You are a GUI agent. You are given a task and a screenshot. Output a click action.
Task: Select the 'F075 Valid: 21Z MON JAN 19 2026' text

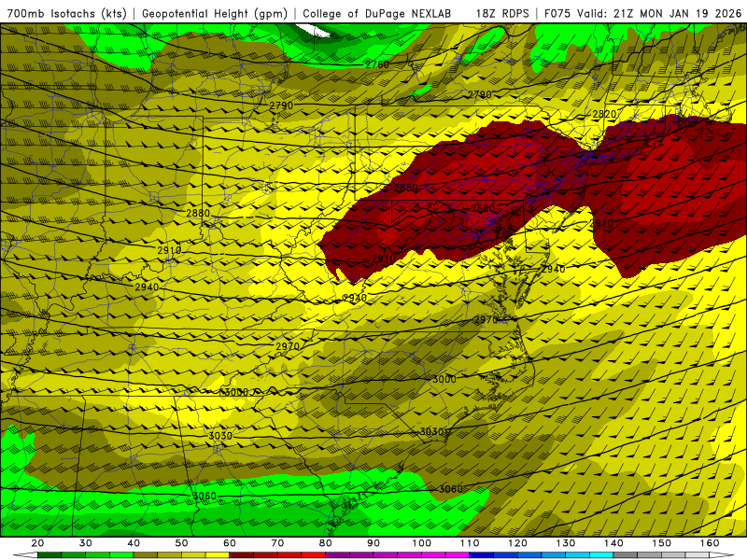pos(642,14)
